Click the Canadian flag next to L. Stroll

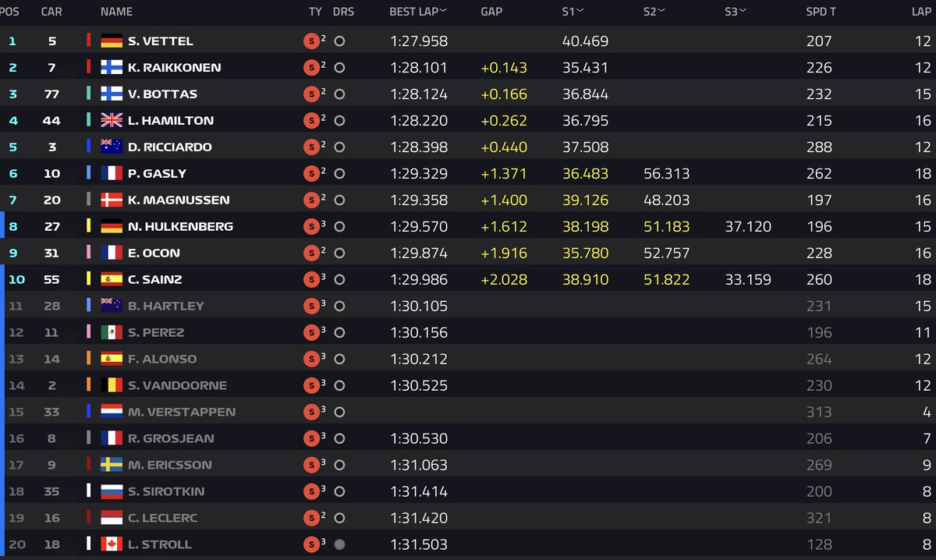(x=112, y=545)
